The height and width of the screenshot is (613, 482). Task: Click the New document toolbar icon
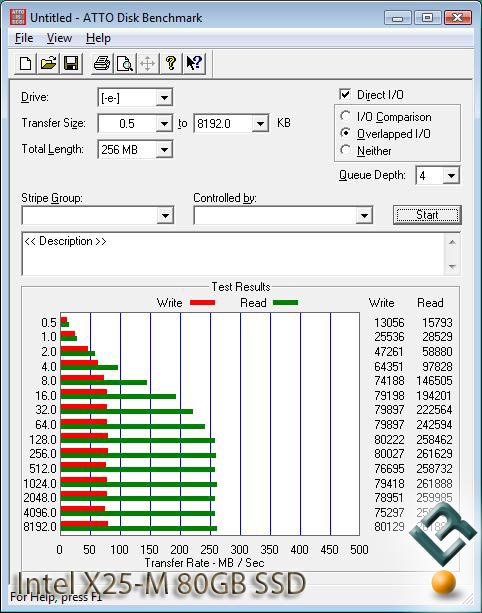(x=25, y=63)
